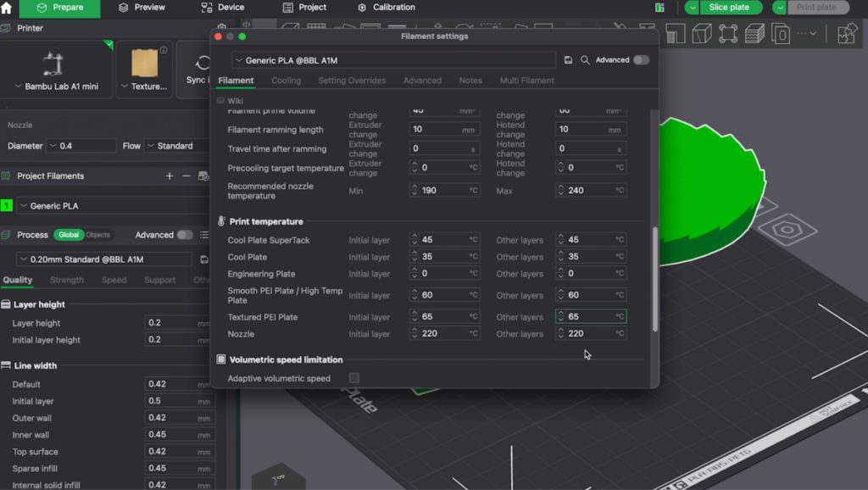Remove a filament with the minus icon

[186, 176]
